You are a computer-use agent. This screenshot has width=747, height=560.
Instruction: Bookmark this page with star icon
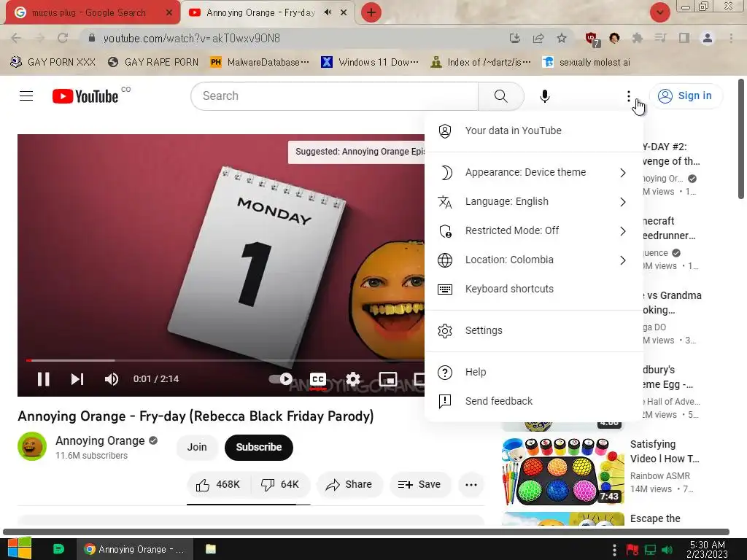pyautogui.click(x=562, y=38)
